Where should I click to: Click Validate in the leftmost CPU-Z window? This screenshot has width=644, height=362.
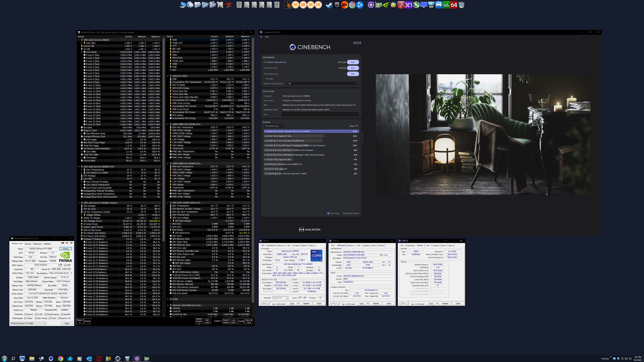[306, 304]
